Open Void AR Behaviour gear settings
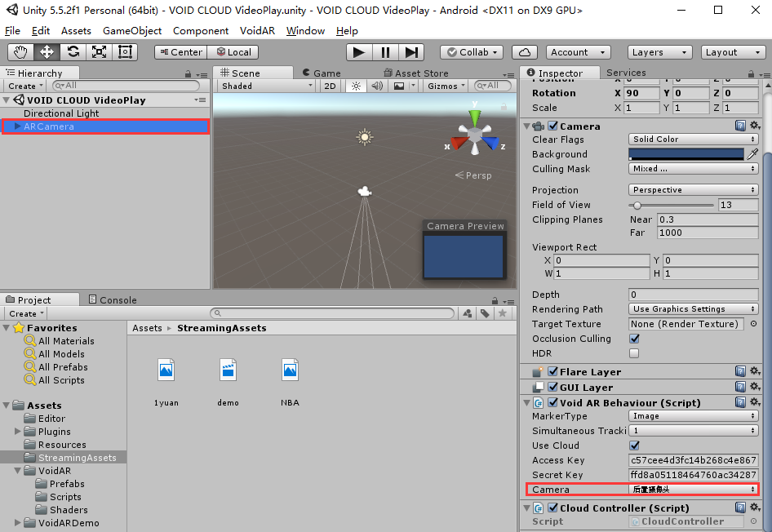The height and width of the screenshot is (532, 772). [x=755, y=402]
